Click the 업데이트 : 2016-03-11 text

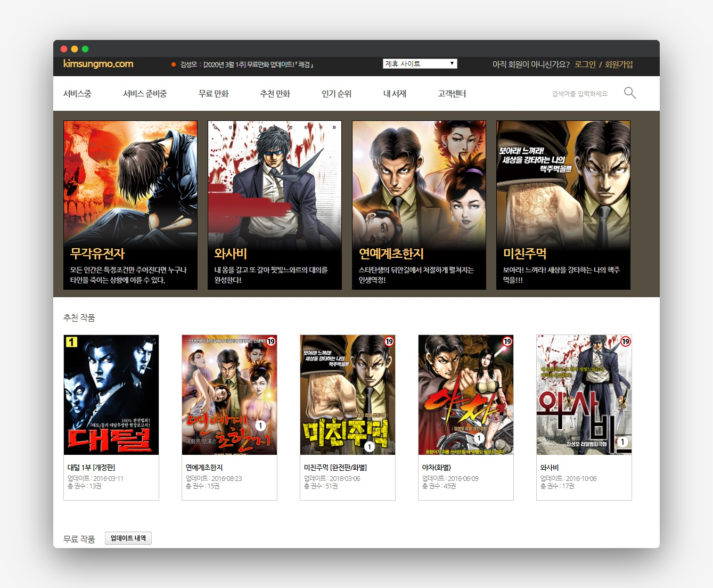(x=95, y=479)
